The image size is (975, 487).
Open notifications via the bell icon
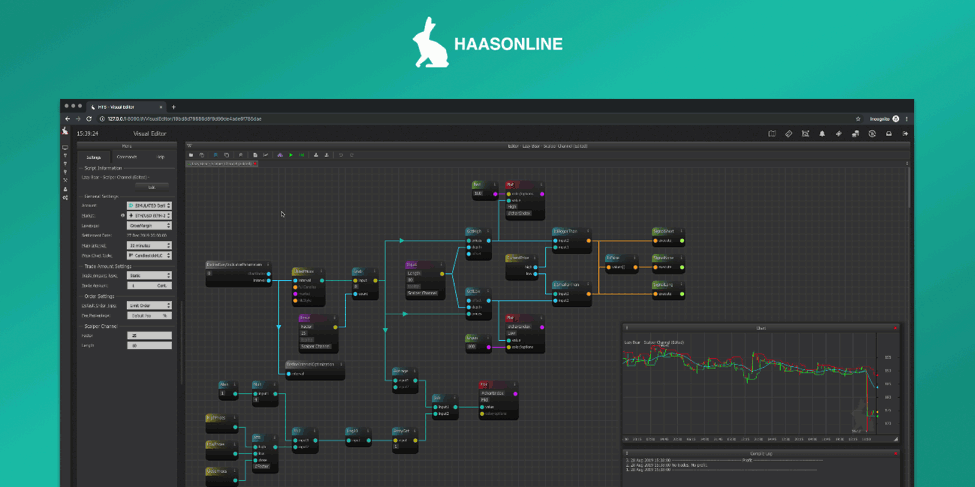click(x=822, y=134)
